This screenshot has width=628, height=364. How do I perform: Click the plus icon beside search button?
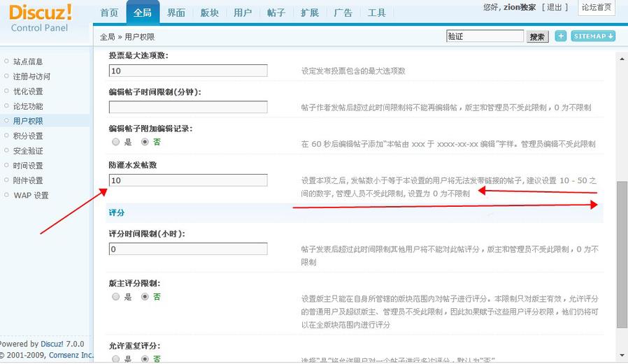point(561,36)
